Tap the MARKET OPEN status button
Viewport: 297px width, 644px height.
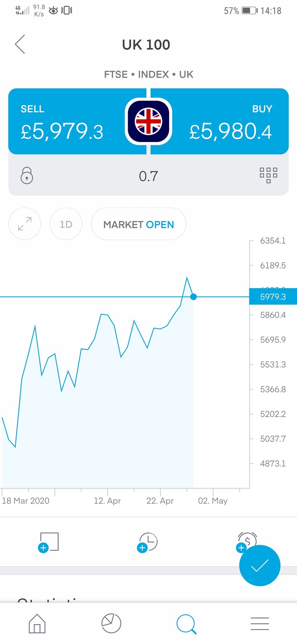138,224
